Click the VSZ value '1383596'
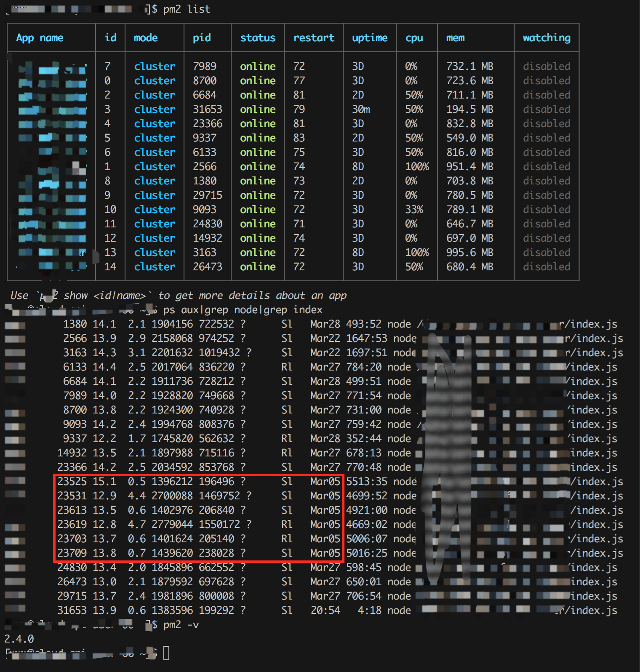640x672 pixels. (x=172, y=610)
